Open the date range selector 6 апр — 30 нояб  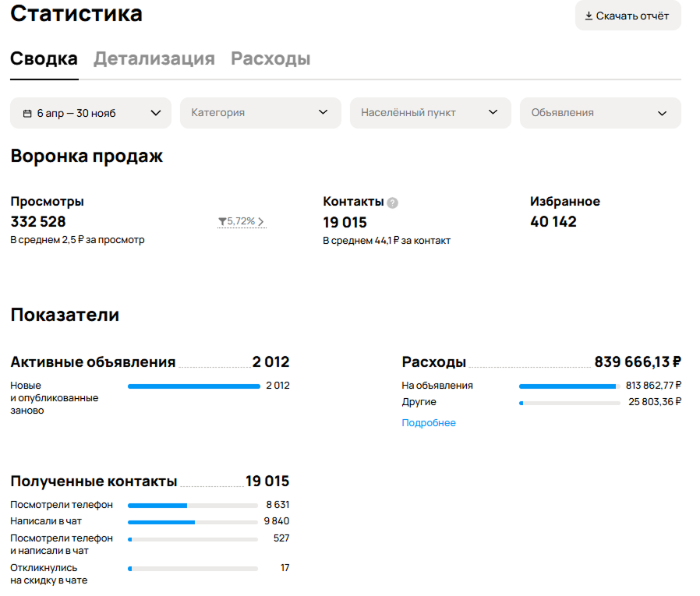coord(86,112)
